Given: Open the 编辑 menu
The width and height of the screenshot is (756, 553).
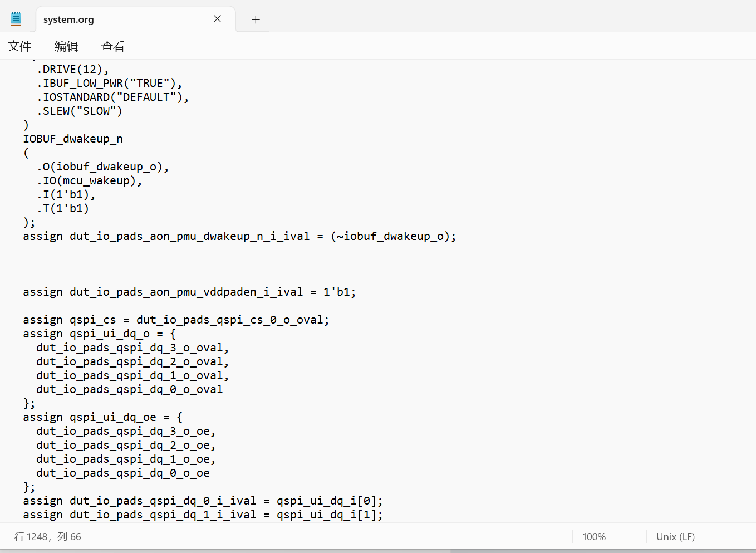Looking at the screenshot, I should [x=66, y=46].
